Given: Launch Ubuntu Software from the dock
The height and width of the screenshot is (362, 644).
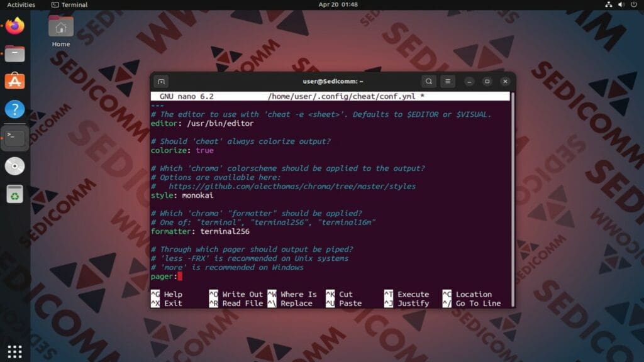Looking at the screenshot, I should point(15,81).
